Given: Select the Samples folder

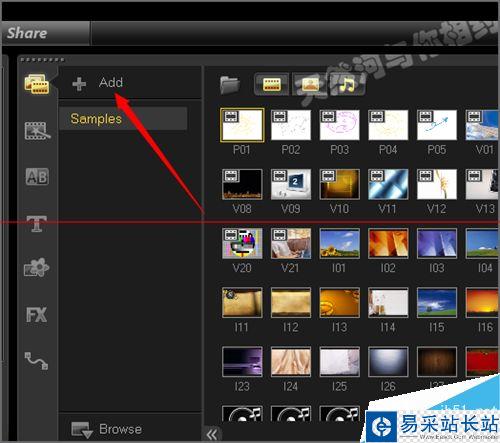Looking at the screenshot, I should pos(123,118).
